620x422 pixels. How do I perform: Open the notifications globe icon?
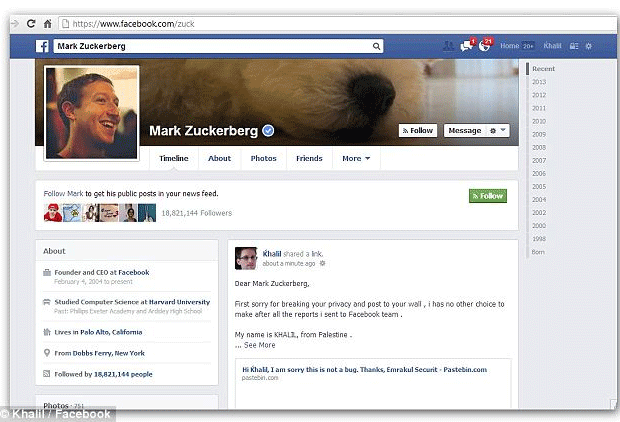pos(485,45)
